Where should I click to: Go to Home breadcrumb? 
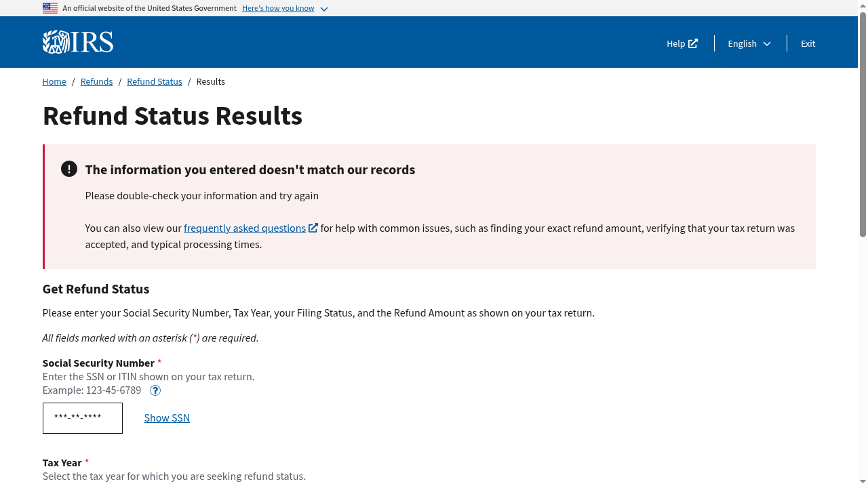pos(54,81)
